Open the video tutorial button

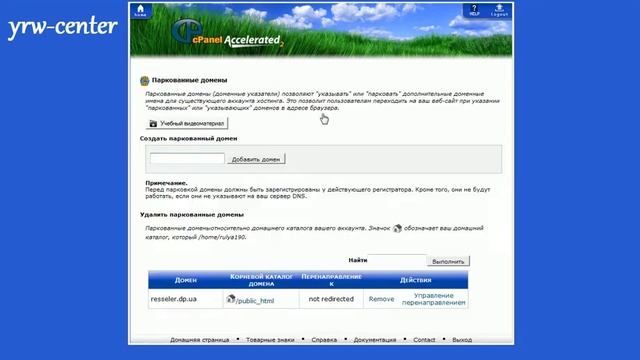(x=187, y=123)
